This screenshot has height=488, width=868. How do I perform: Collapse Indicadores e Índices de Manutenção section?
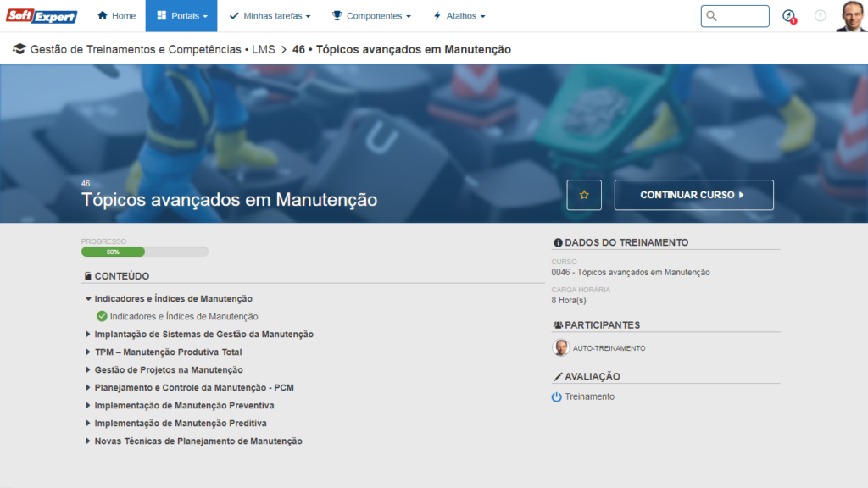point(88,299)
